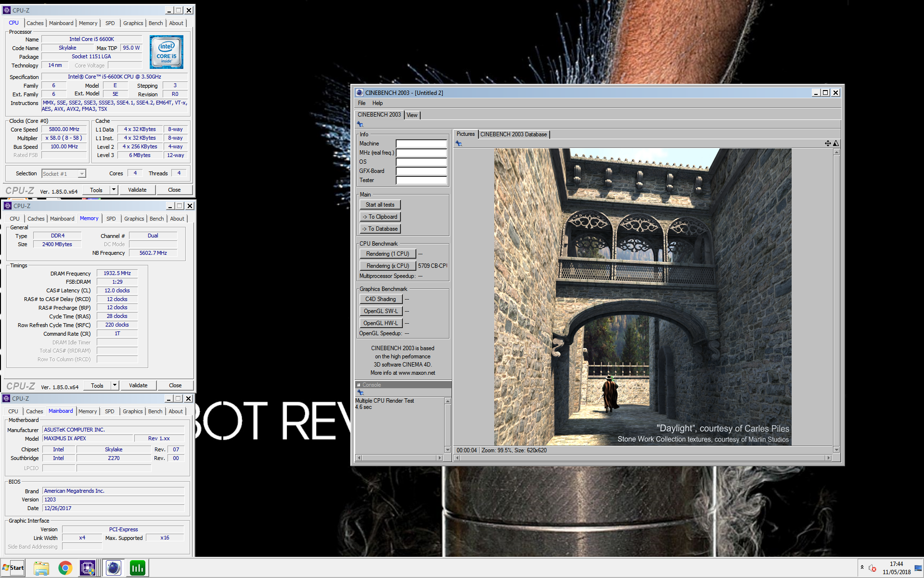This screenshot has height=578, width=924.
Task: Run Rendering (x CPU) benchmark
Action: tap(387, 266)
